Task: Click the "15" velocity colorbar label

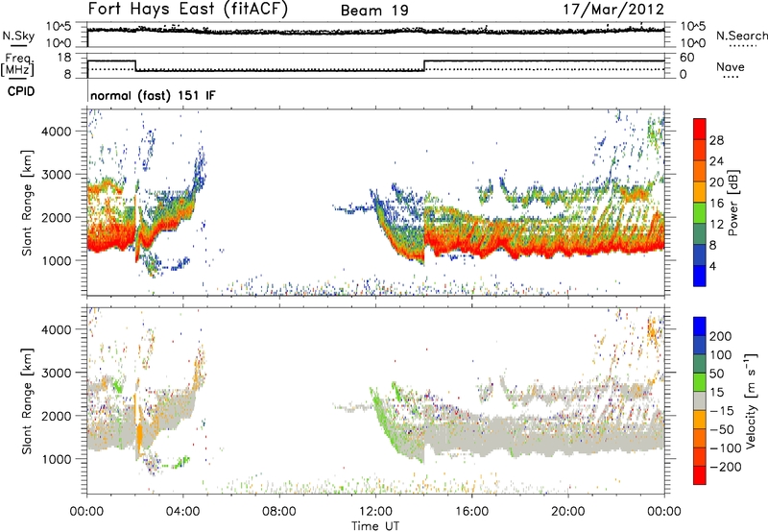Action: [716, 392]
